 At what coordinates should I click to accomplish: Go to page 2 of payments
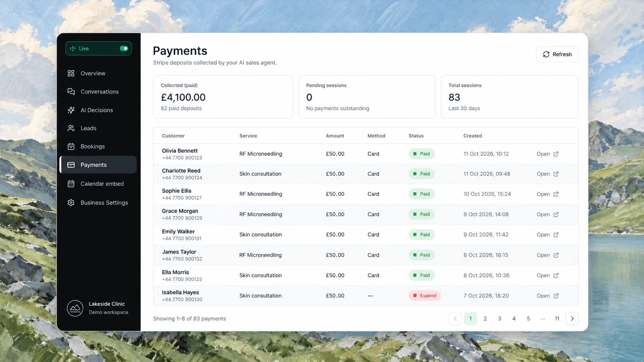485,319
